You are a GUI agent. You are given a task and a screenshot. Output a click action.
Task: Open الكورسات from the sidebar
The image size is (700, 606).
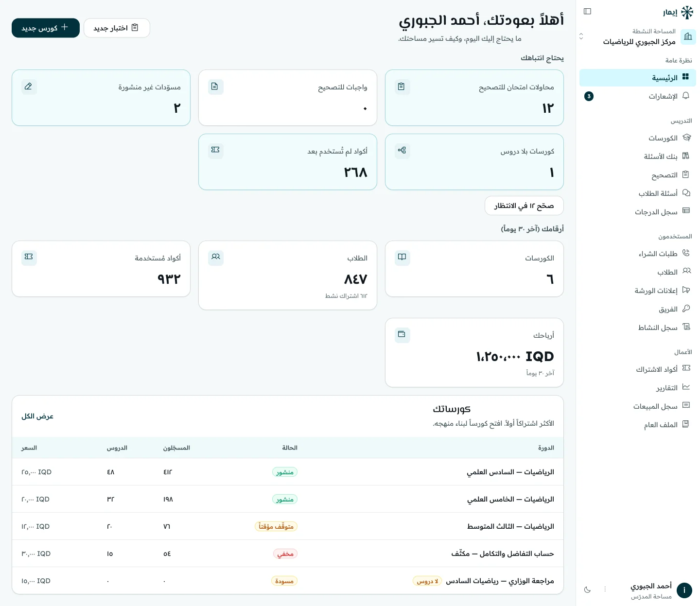[638, 138]
